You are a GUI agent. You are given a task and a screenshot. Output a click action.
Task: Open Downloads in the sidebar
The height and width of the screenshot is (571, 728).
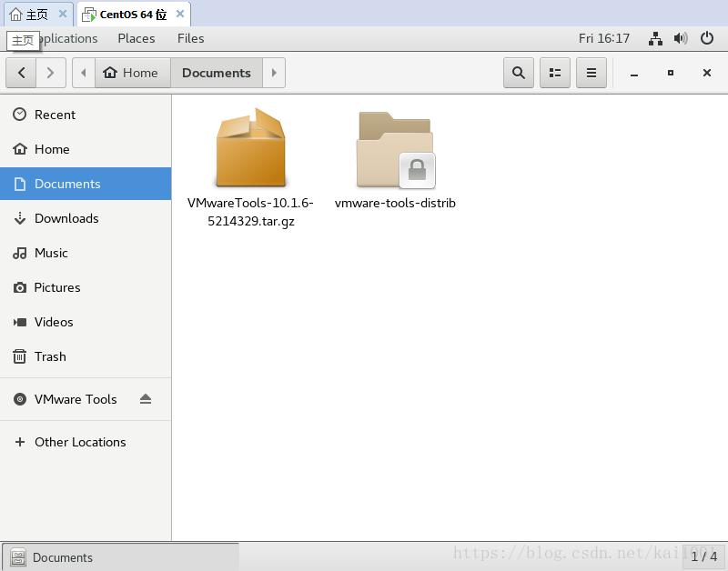coord(86,218)
